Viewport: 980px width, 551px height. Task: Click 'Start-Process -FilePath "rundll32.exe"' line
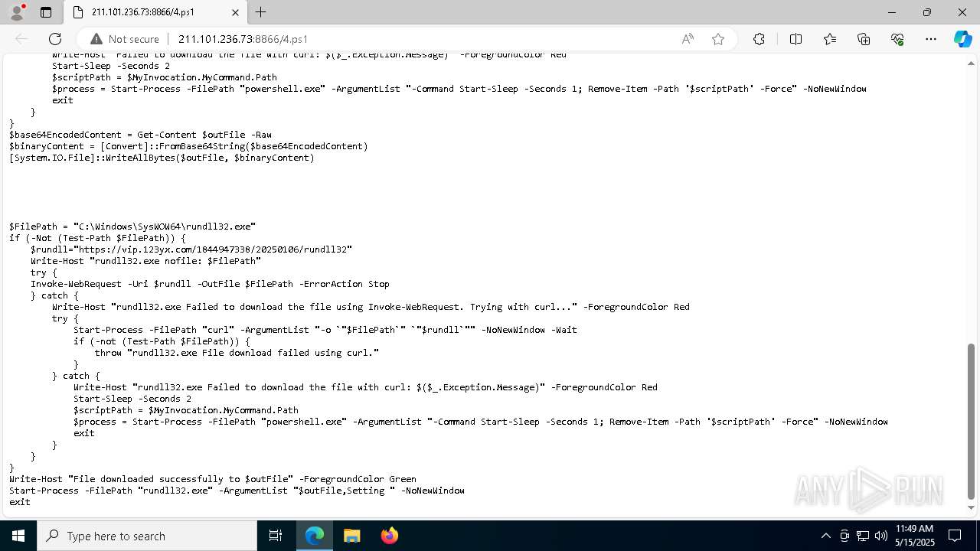[237, 491]
